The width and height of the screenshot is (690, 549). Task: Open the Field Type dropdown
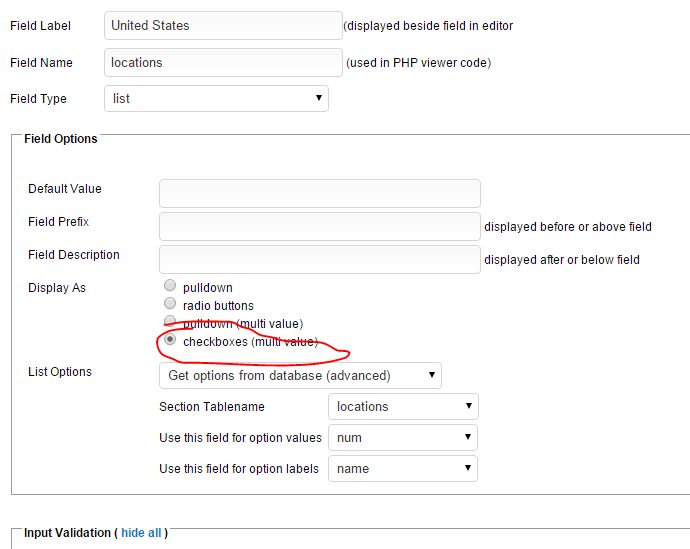[x=216, y=98]
